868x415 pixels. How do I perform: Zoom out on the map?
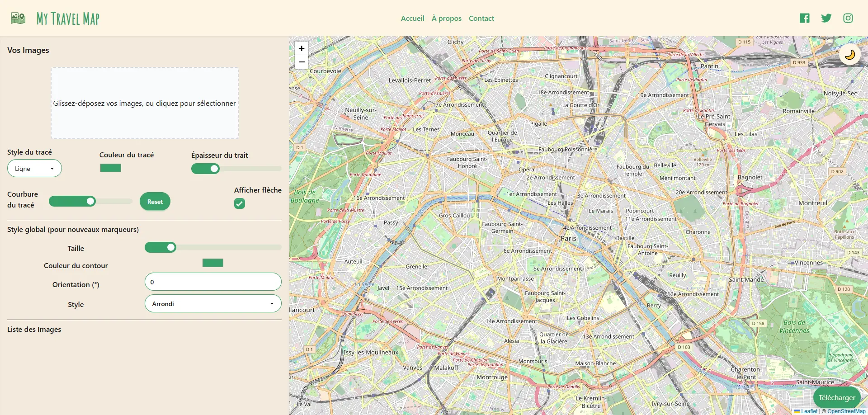(x=302, y=62)
